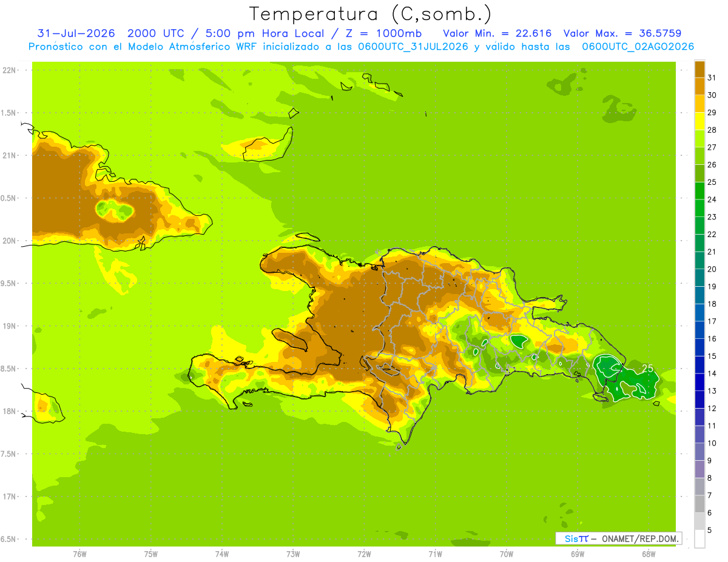Click the legend value label "18"
728x562 pixels.
712,304
